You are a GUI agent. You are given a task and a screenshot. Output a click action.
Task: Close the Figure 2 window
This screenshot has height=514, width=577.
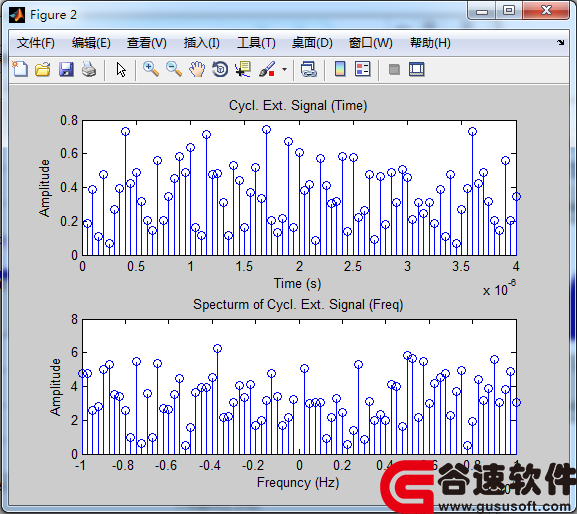coord(546,11)
